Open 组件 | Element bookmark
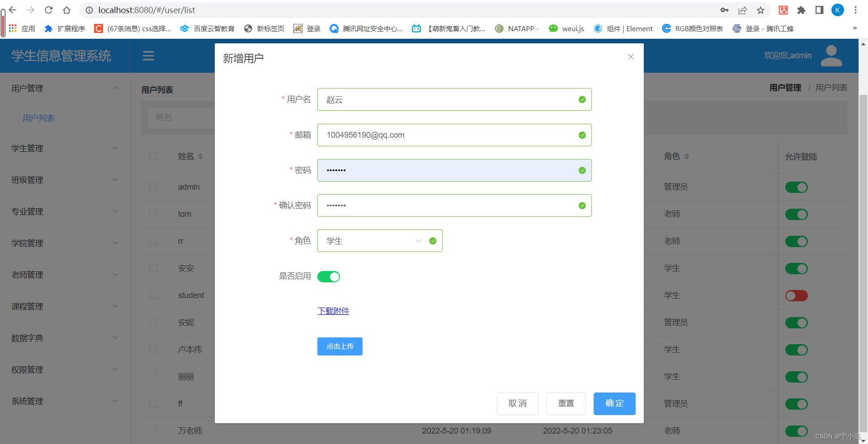This screenshot has width=868, height=444. [623, 28]
